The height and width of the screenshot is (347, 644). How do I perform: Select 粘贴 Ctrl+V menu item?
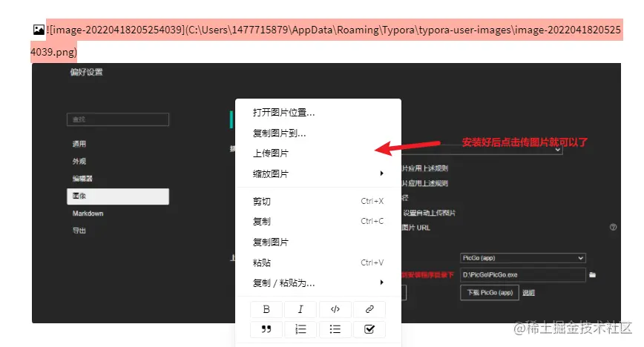coord(318,262)
